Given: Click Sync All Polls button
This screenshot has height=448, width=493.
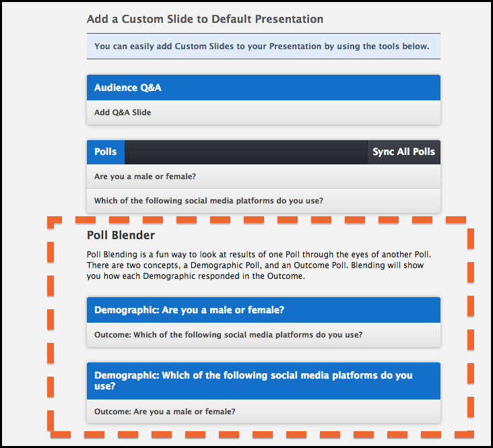Looking at the screenshot, I should click(403, 152).
